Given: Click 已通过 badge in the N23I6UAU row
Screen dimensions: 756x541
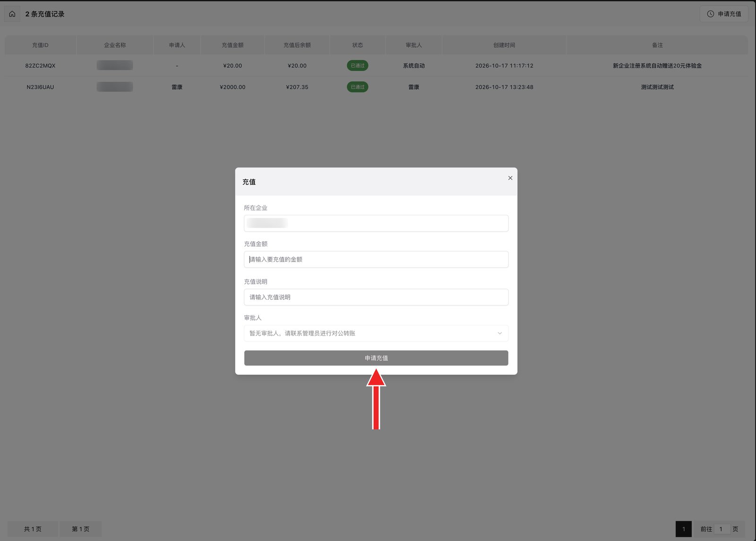Looking at the screenshot, I should [358, 87].
